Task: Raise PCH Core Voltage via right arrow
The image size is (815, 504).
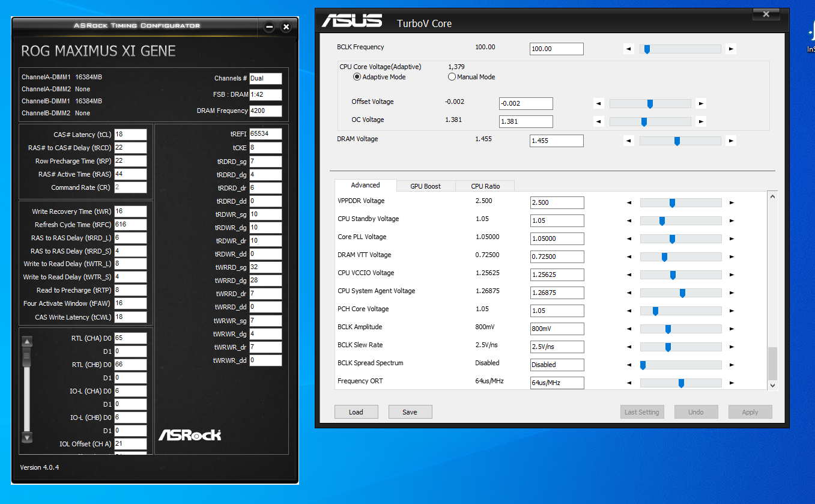Action: (732, 311)
